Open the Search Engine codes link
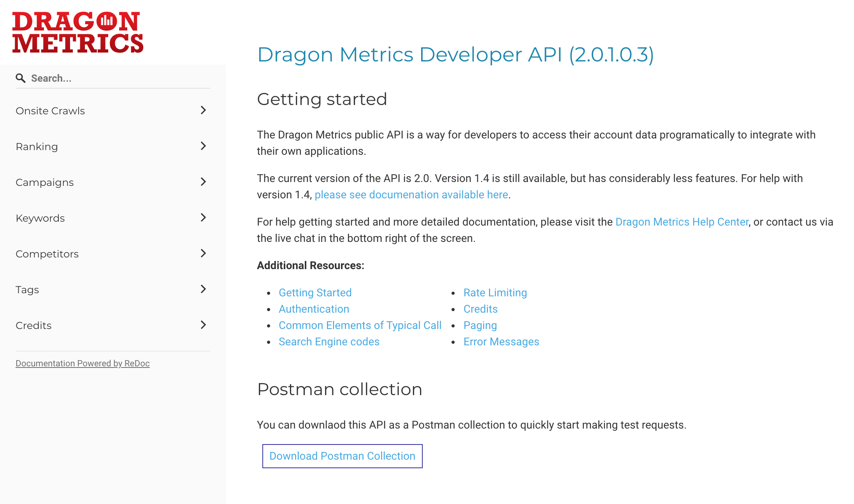 (x=329, y=341)
